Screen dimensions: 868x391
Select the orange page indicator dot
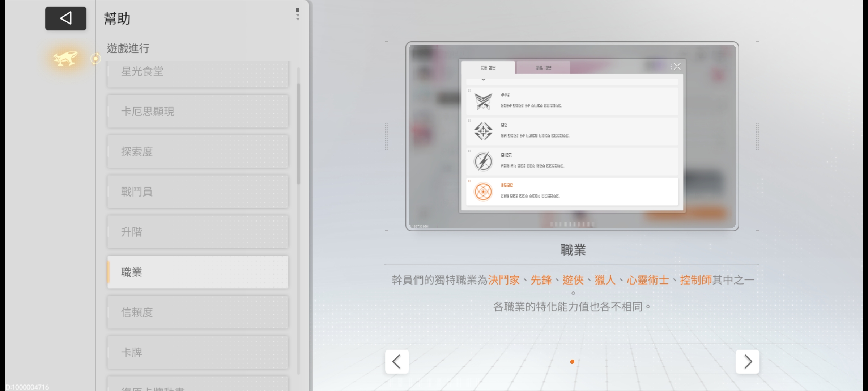[572, 362]
